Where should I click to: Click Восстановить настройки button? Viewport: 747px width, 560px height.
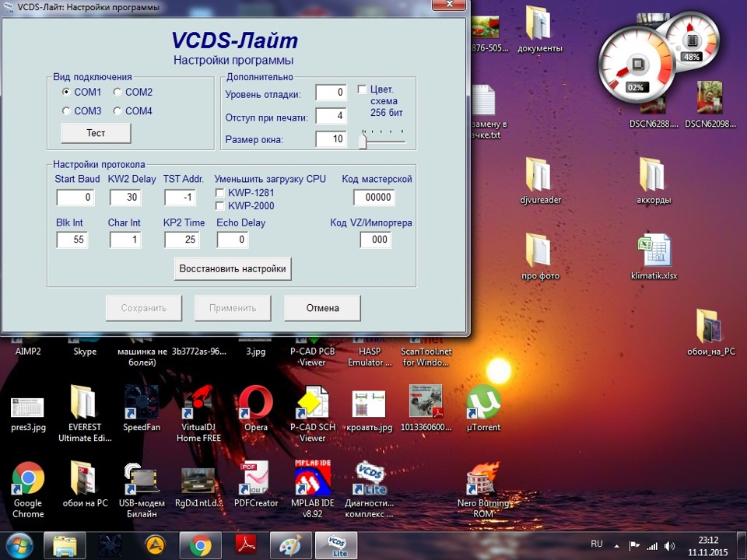tap(233, 268)
